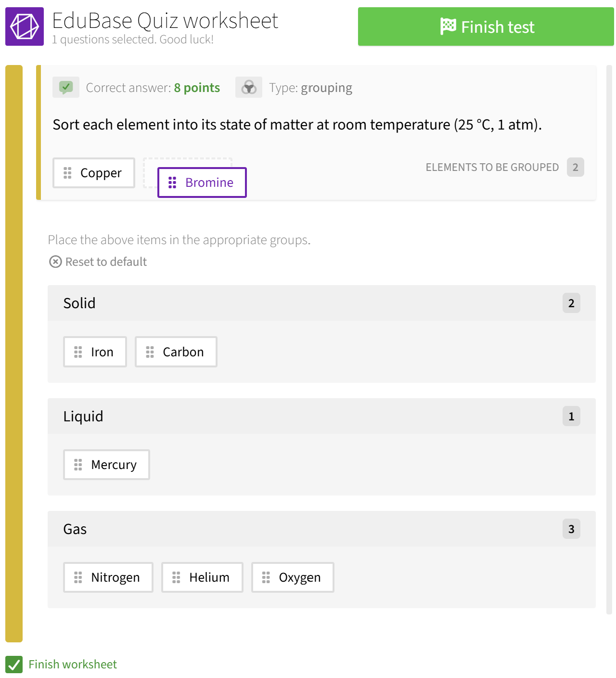Click the drag handle on the Iron tile
The height and width of the screenshot is (678, 616).
coord(78,352)
